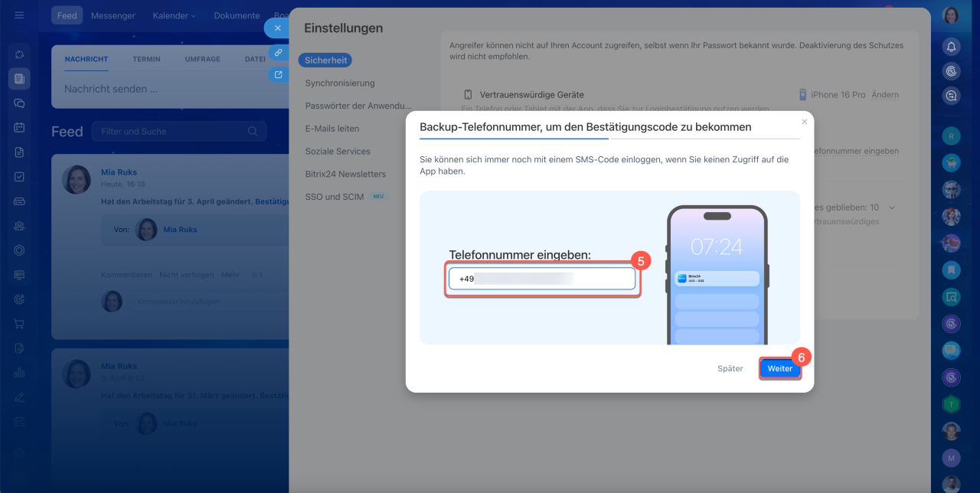Click the Weiter button
This screenshot has height=493, width=980.
pyautogui.click(x=779, y=368)
